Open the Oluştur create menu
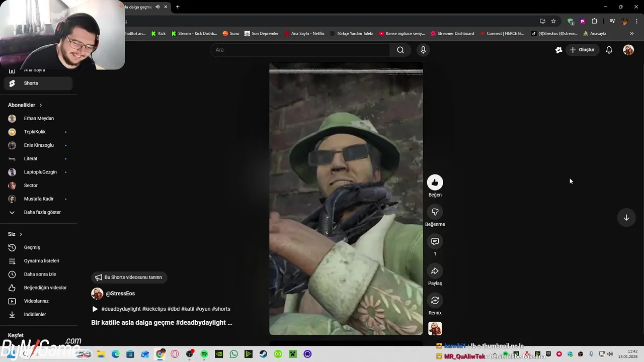Viewport: 644px width, 362px height. point(582,50)
